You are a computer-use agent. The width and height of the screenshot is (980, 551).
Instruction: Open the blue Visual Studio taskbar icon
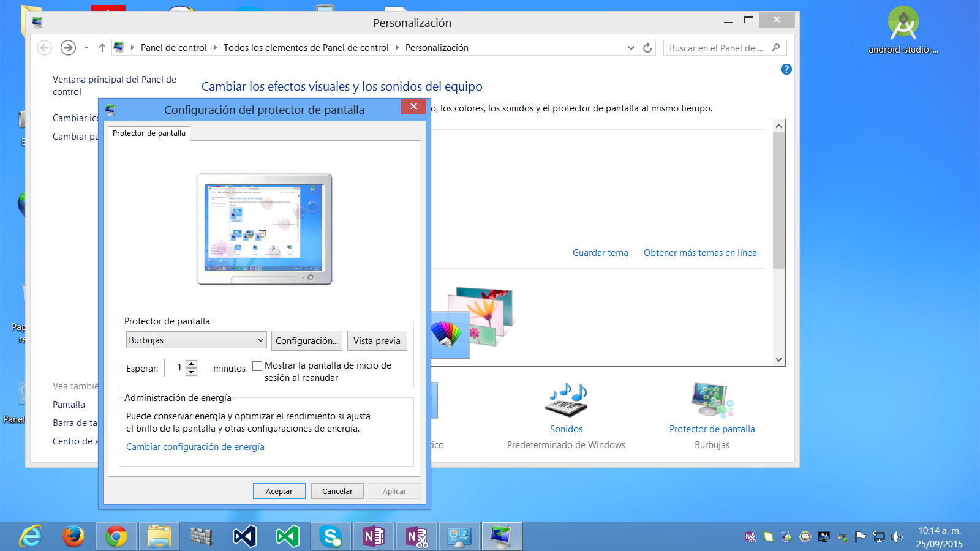click(x=245, y=537)
